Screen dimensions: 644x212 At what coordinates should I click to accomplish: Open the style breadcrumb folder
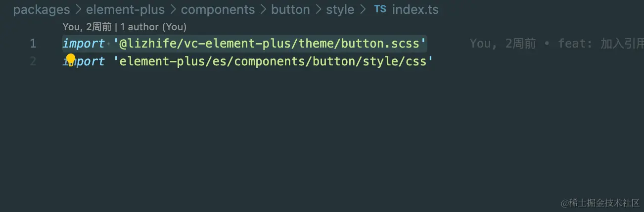[340, 9]
